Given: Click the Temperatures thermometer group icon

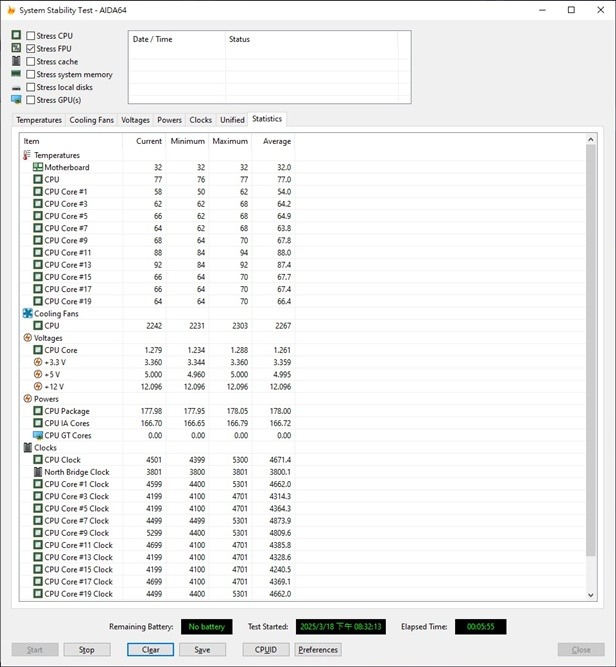Looking at the screenshot, I should 27,155.
